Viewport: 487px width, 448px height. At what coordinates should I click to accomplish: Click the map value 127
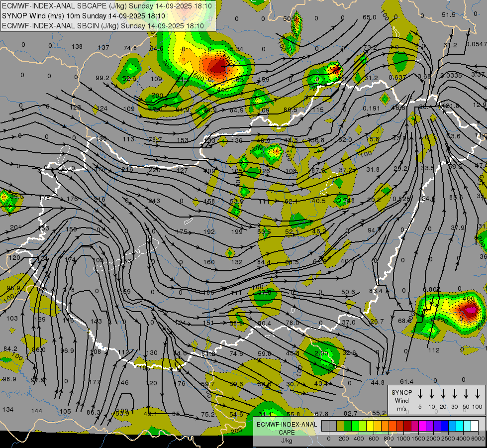[x=182, y=170]
